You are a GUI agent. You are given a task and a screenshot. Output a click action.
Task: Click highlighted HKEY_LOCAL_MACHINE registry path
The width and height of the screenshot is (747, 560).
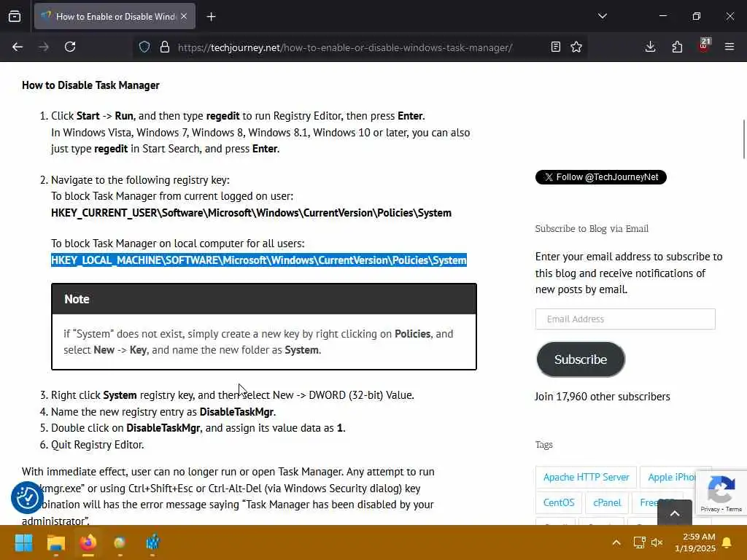259,260
